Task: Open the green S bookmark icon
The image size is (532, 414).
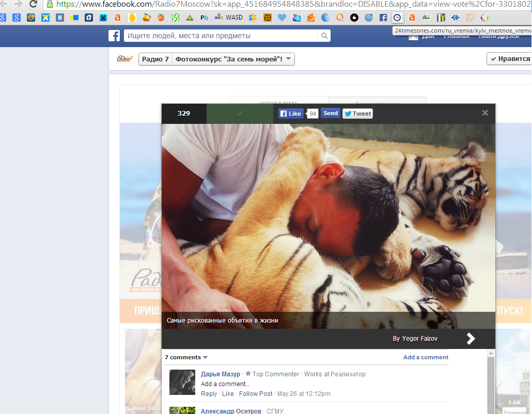Action: tap(176, 17)
